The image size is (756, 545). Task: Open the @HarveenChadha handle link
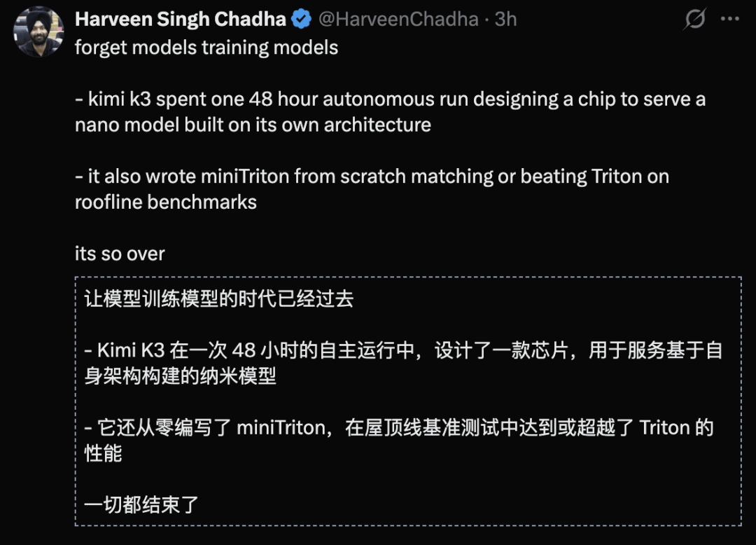click(x=398, y=20)
